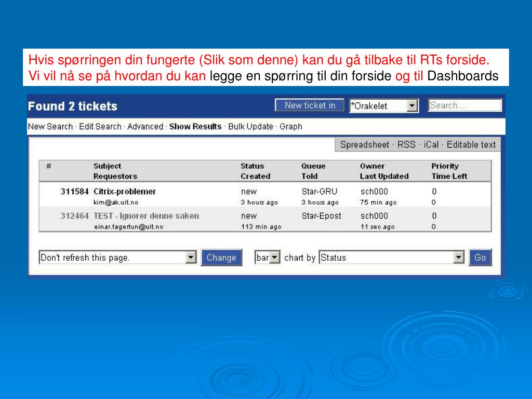Open the RSS feed link
The width and height of the screenshot is (532, 399).
coord(406,145)
